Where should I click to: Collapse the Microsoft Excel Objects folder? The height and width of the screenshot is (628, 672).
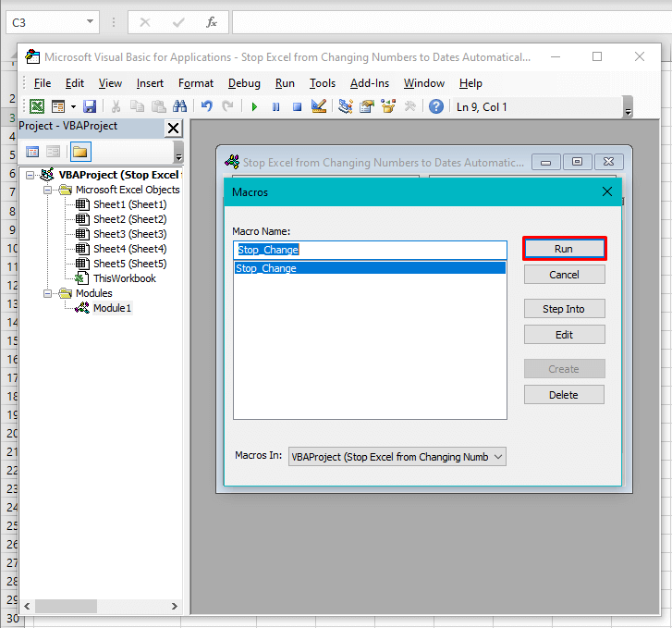(x=47, y=190)
